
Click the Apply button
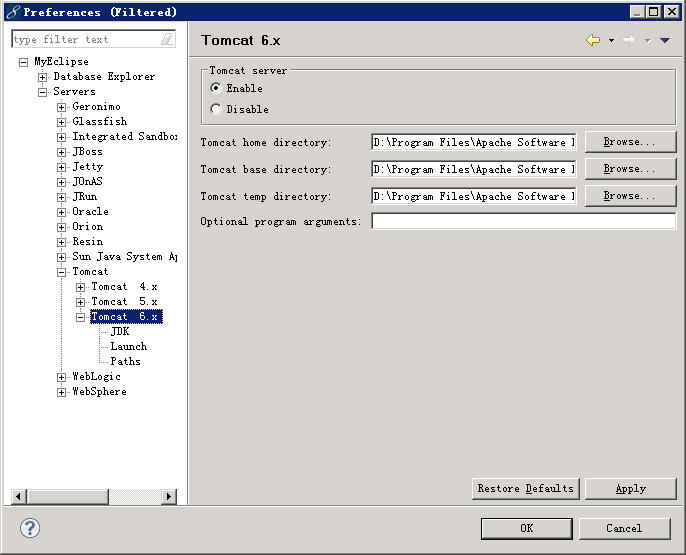pos(630,489)
